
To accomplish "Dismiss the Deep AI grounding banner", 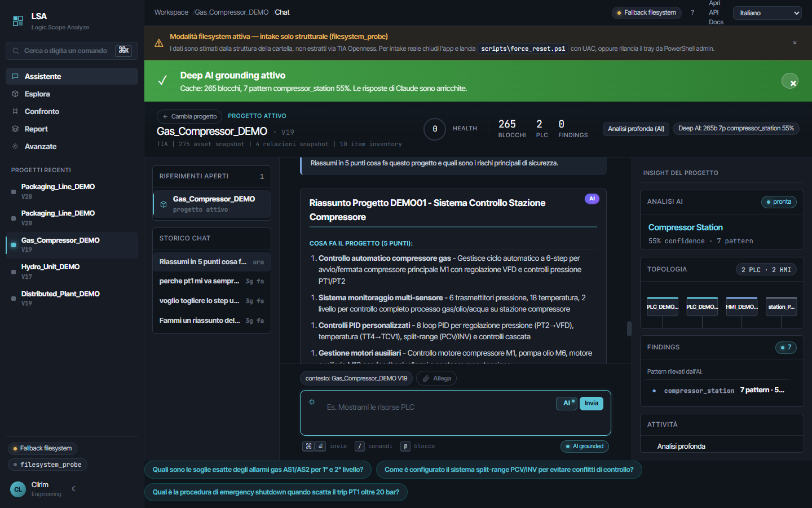I will coord(790,81).
